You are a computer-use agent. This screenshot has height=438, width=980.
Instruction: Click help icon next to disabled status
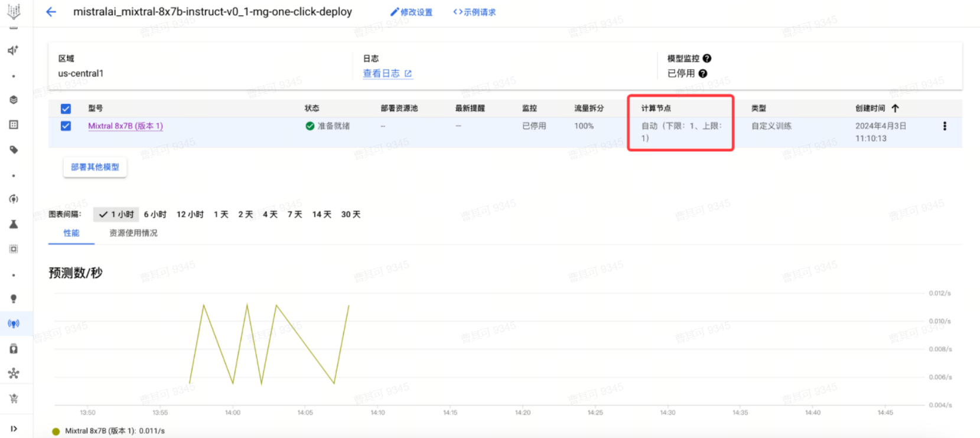pyautogui.click(x=703, y=73)
